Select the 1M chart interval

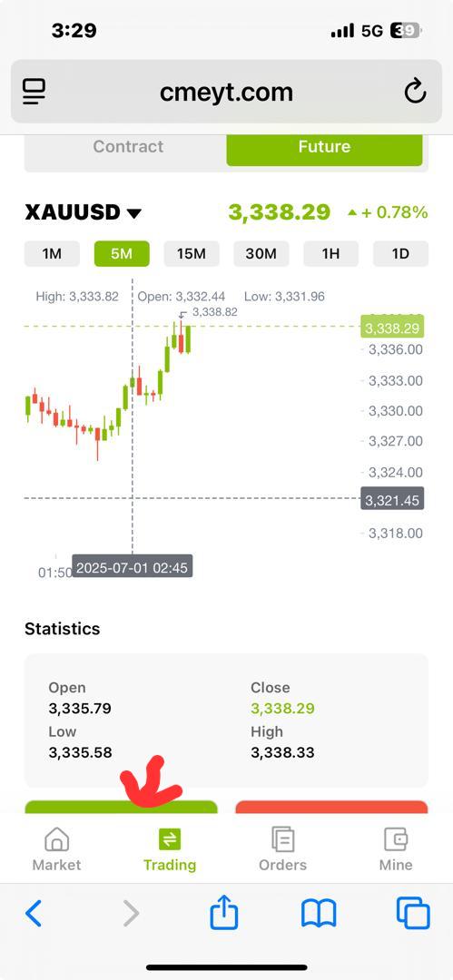(52, 254)
